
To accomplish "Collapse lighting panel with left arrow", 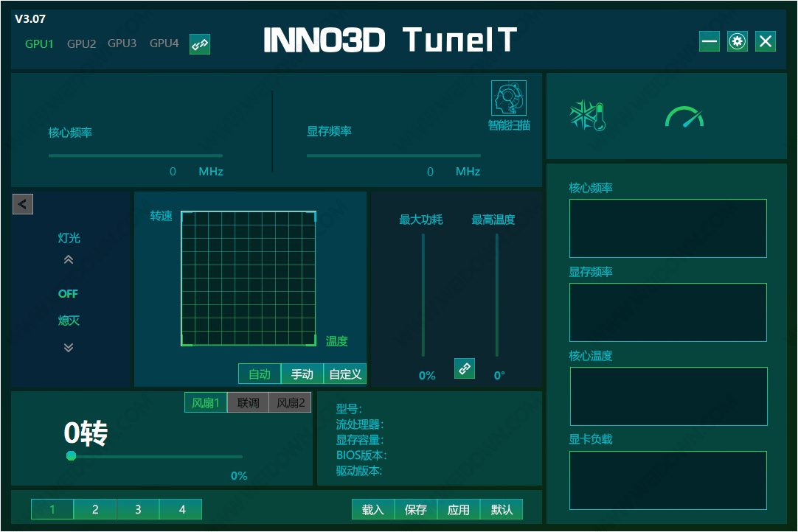I will tap(22, 204).
